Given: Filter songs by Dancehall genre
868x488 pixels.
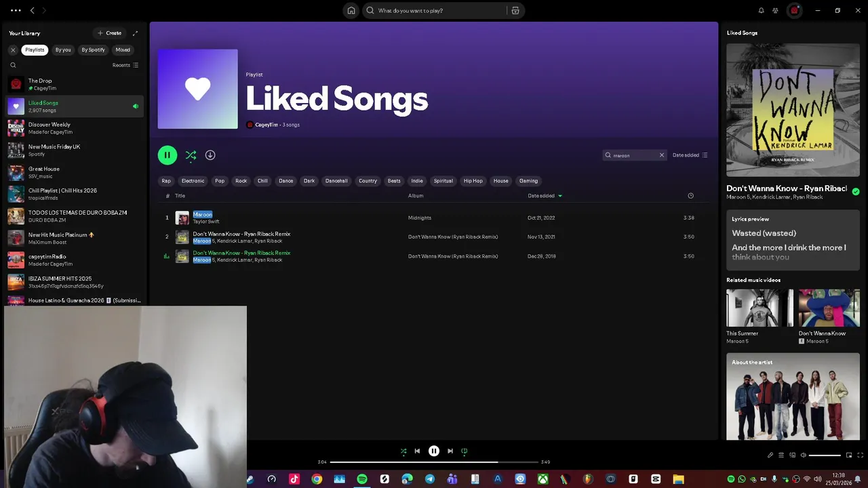Looking at the screenshot, I should [336, 181].
